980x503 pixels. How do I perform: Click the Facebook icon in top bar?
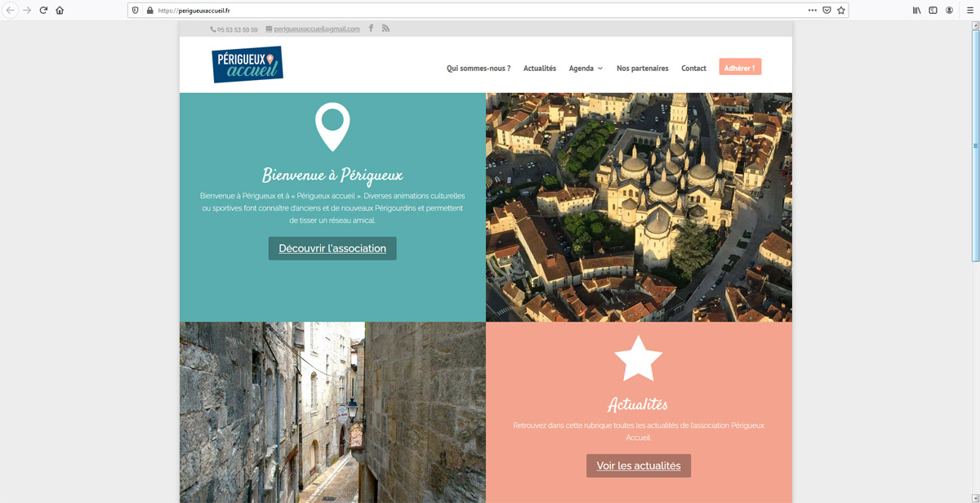(x=371, y=29)
